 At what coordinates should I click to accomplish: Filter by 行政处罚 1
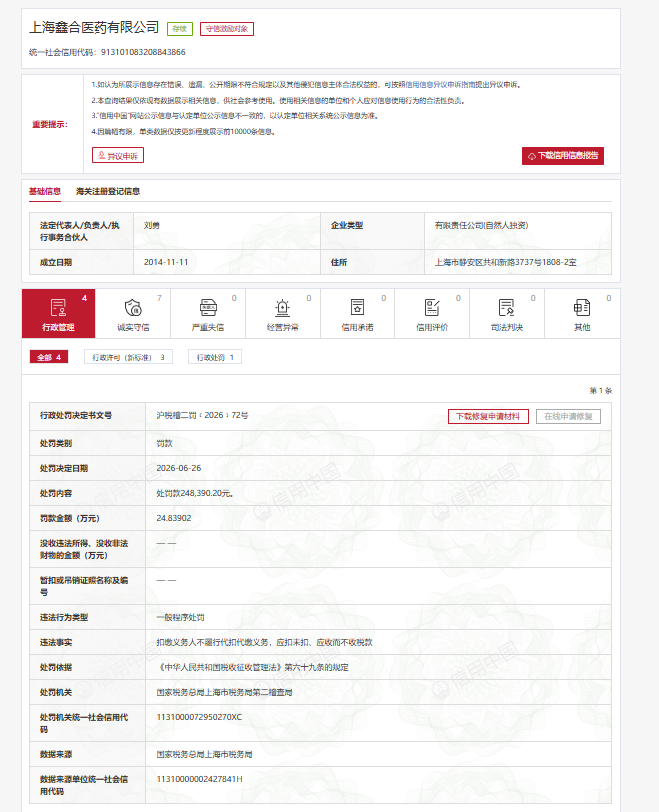[215, 357]
